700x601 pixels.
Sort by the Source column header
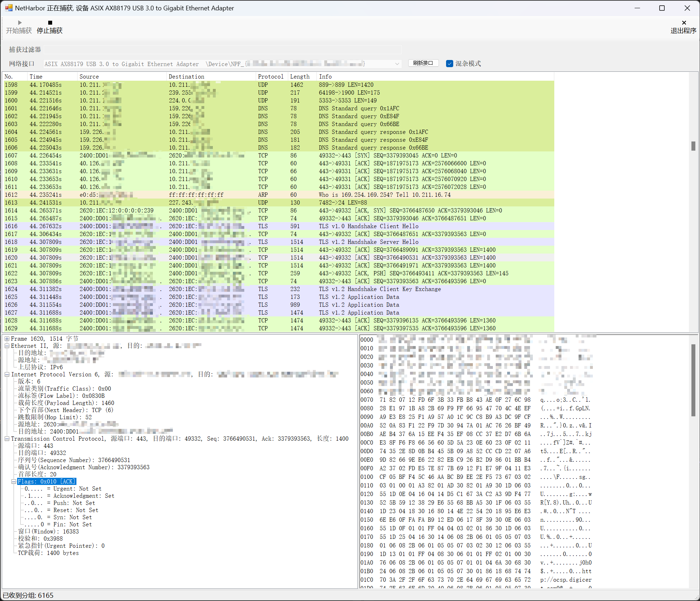(122, 76)
